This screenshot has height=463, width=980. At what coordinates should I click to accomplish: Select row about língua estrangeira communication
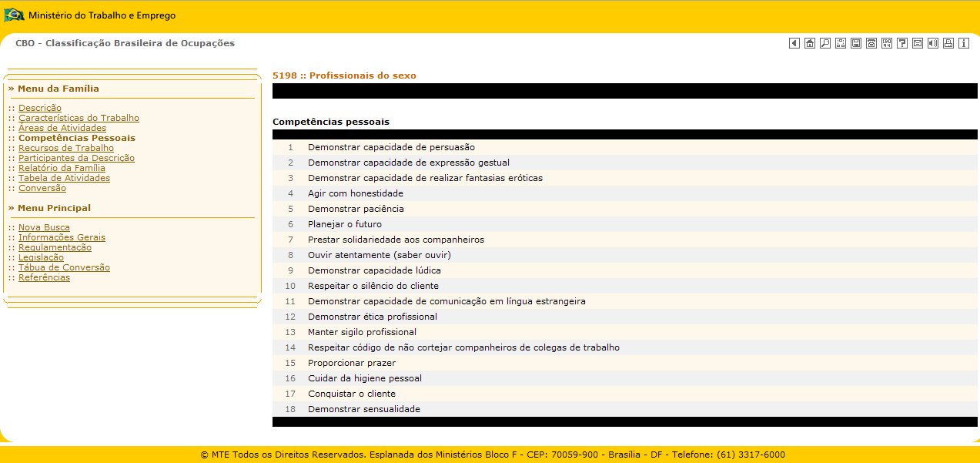click(626, 301)
